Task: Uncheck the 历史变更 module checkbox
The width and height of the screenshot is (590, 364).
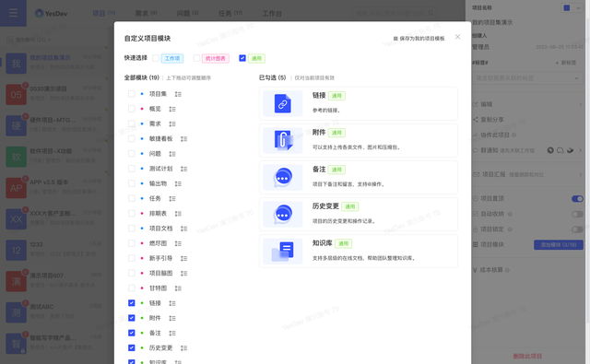Action: click(131, 347)
